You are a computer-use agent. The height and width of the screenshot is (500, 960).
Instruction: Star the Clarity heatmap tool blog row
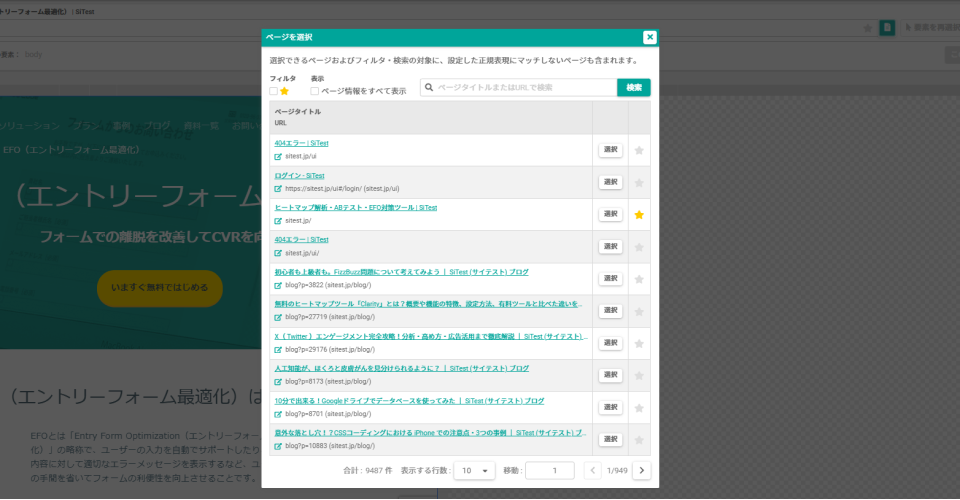pos(639,312)
